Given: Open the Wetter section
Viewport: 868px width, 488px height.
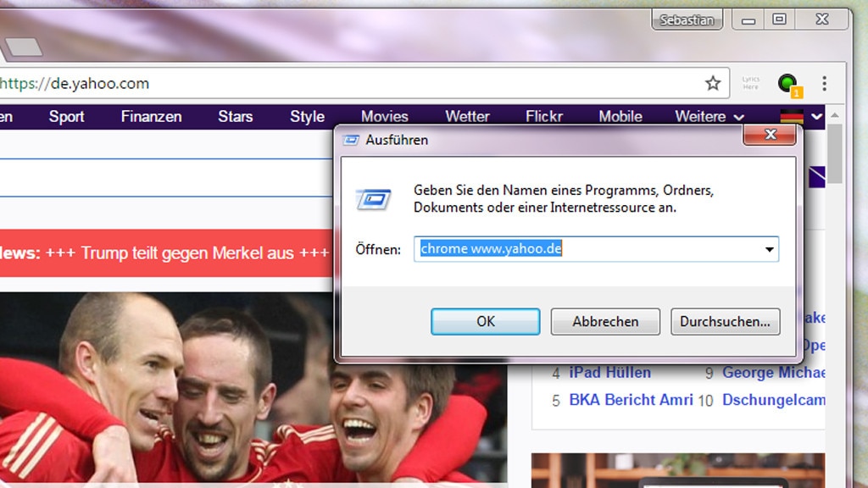Looking at the screenshot, I should tap(467, 117).
